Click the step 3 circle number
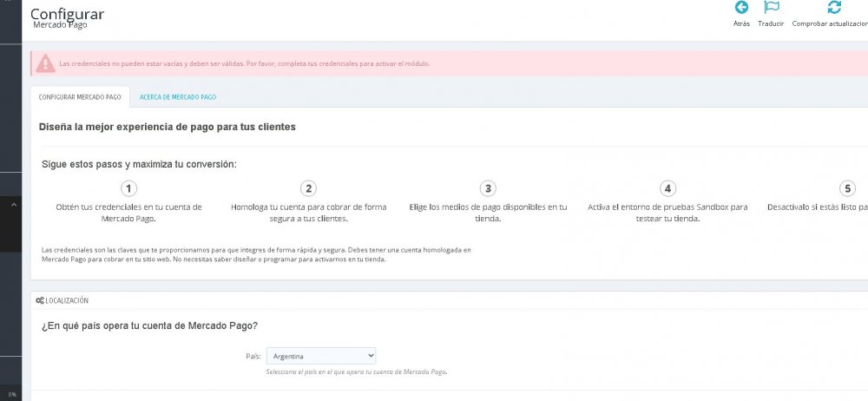Image resolution: width=868 pixels, height=401 pixels. pos(488,189)
